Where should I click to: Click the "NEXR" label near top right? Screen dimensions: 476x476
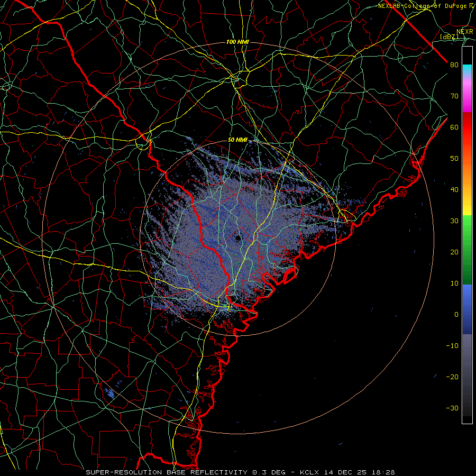(x=465, y=32)
